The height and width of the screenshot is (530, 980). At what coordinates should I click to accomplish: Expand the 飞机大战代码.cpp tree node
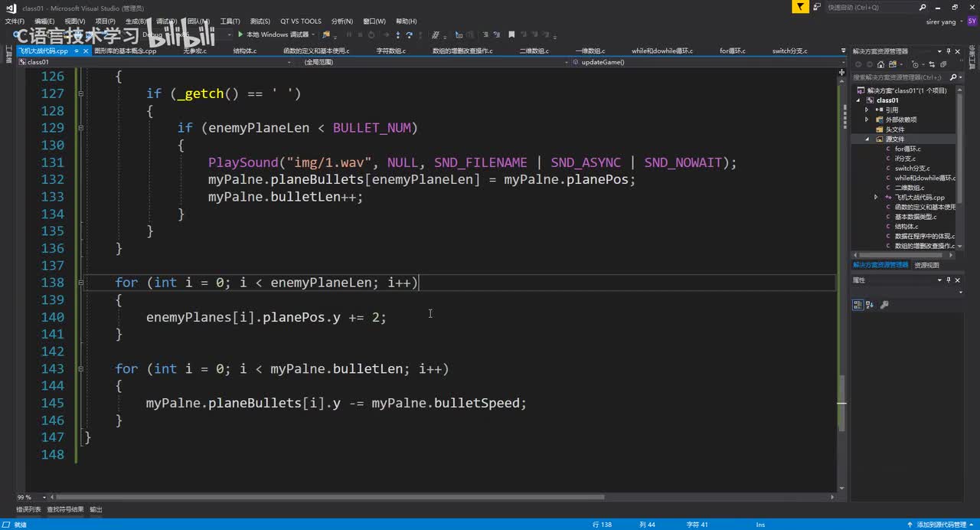pyautogui.click(x=876, y=198)
